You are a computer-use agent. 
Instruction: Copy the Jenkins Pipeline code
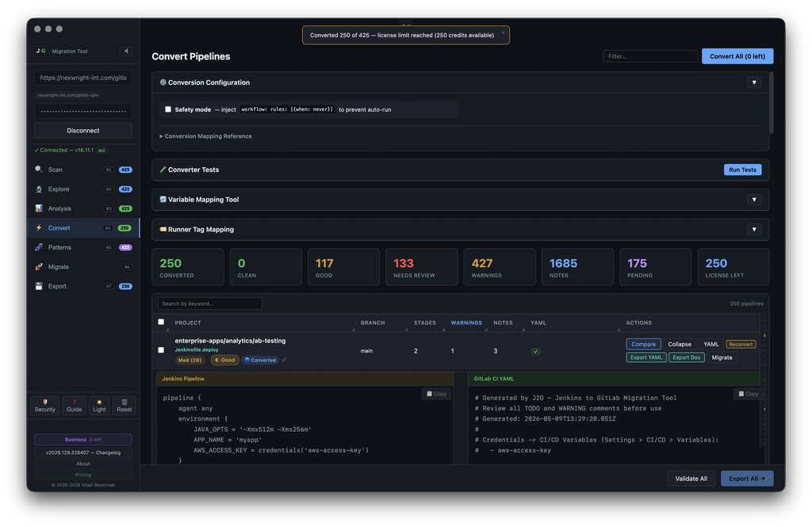click(x=437, y=394)
